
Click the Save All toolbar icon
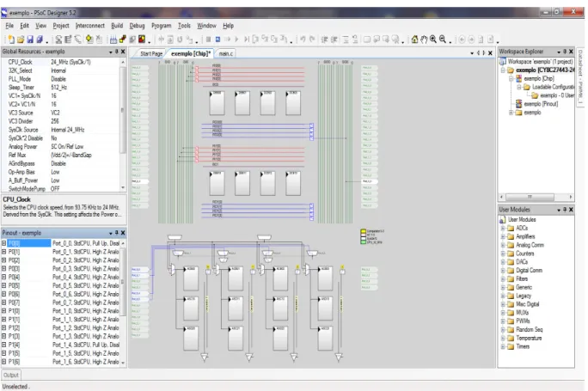click(40, 40)
